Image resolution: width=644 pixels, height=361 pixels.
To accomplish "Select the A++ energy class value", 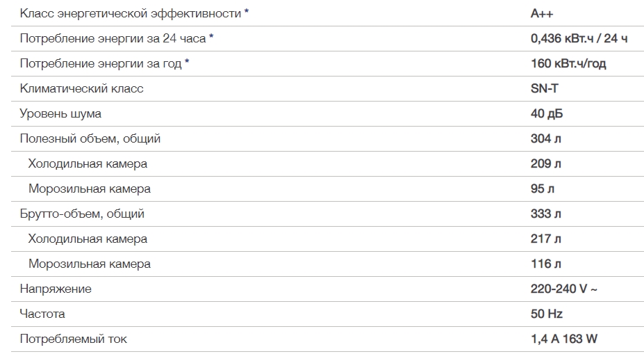I will click(542, 14).
